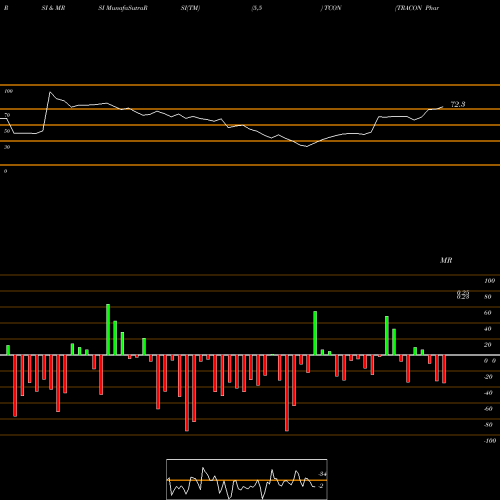
Task: Click the 20 label on MR axis
Action: (488, 345)
